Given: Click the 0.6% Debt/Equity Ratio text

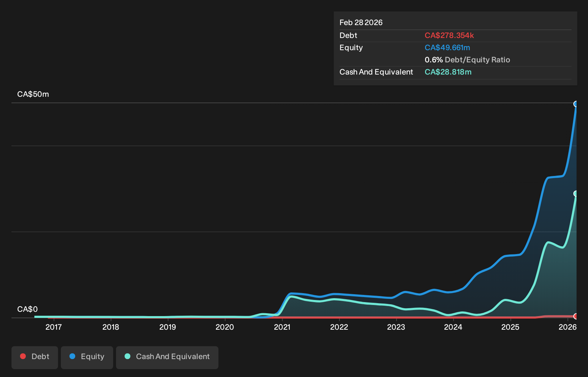Looking at the screenshot, I should 467,60.
